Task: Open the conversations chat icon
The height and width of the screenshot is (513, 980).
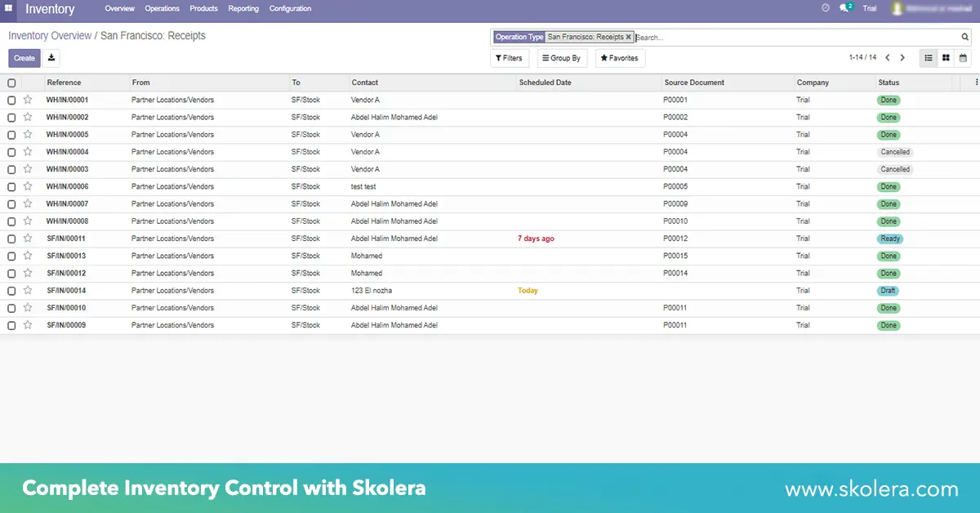Action: pyautogui.click(x=846, y=8)
